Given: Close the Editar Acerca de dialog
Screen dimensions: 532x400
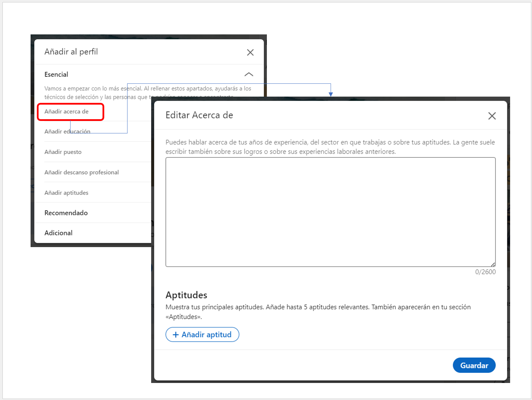Looking at the screenshot, I should click(x=492, y=116).
